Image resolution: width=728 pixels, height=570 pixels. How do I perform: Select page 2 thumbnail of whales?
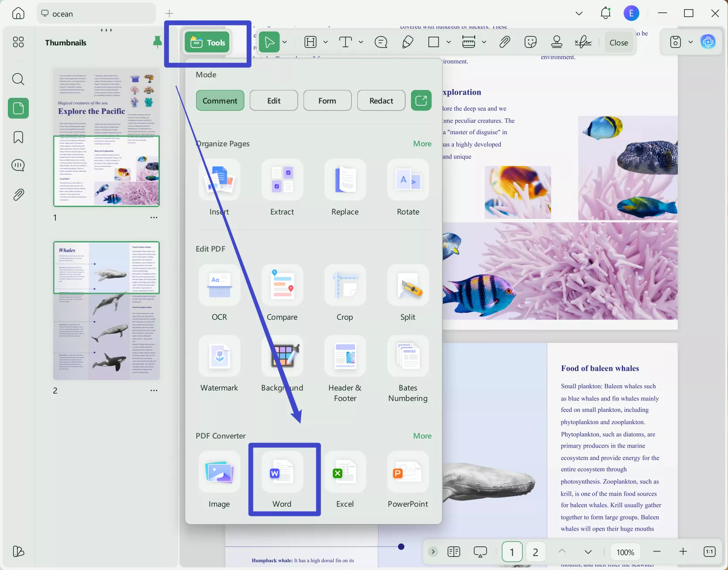[106, 311]
